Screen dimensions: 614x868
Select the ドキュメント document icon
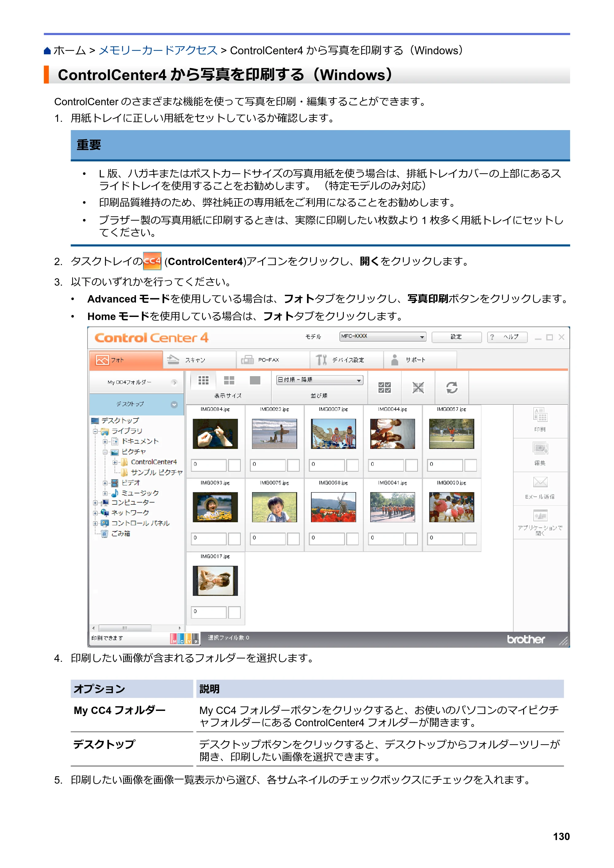pos(115,442)
